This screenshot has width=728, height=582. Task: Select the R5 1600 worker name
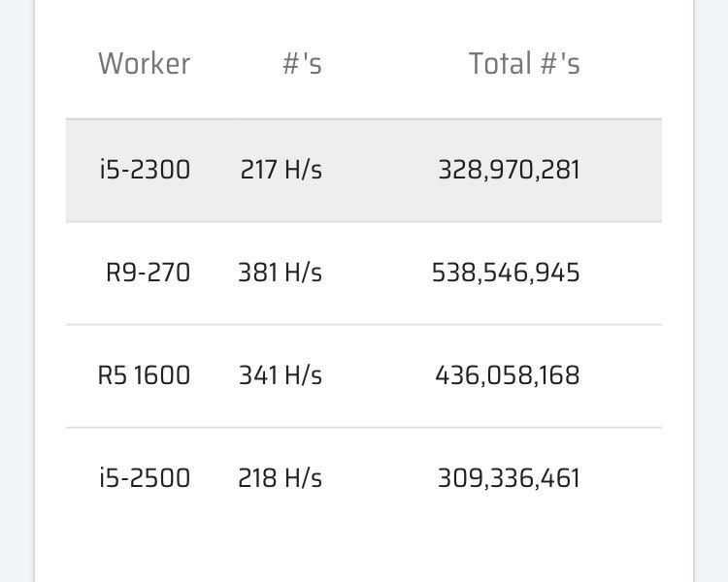point(144,375)
